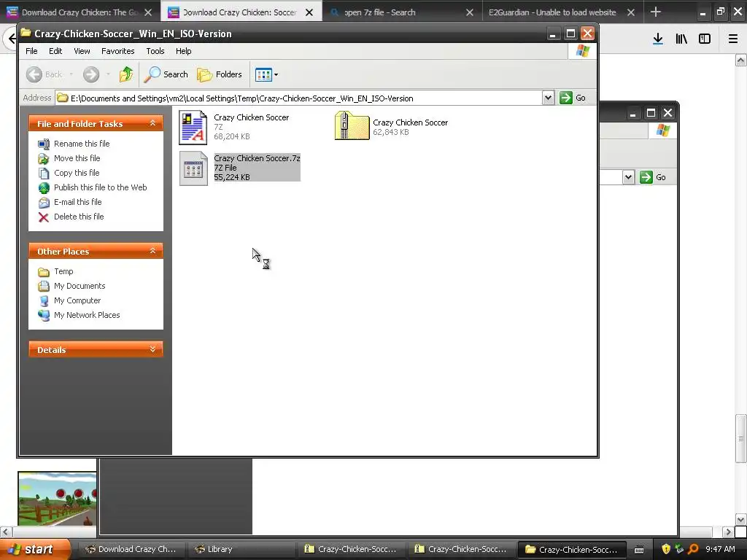Open the Views icon dropdown
The width and height of the screenshot is (747, 560).
tap(266, 74)
